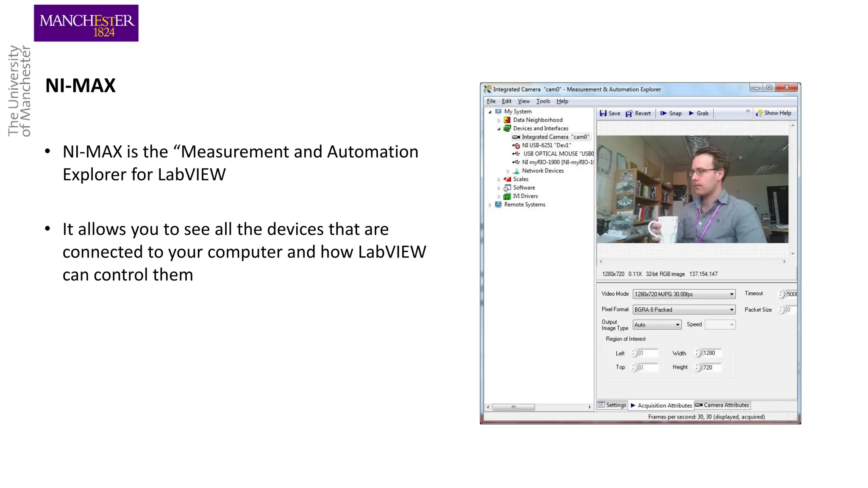Click the Width stepper arrows
Image resolution: width=868 pixels, height=488 pixels.
pyautogui.click(x=698, y=353)
